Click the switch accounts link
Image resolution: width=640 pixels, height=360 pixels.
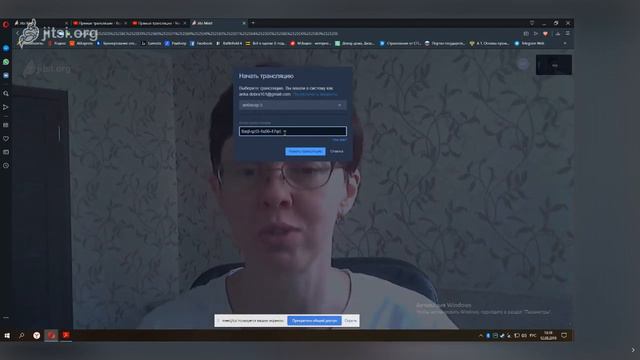coord(315,94)
